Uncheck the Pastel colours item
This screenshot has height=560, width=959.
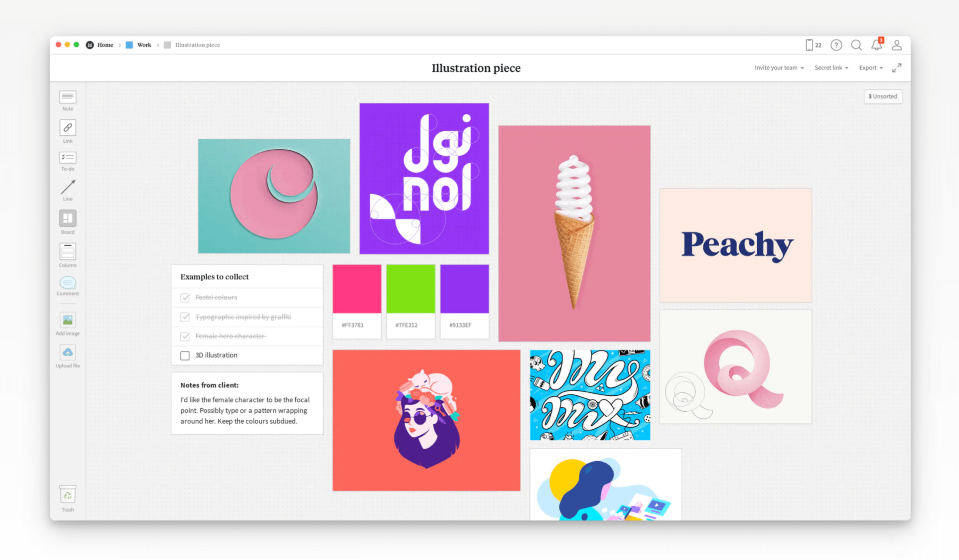point(185,297)
